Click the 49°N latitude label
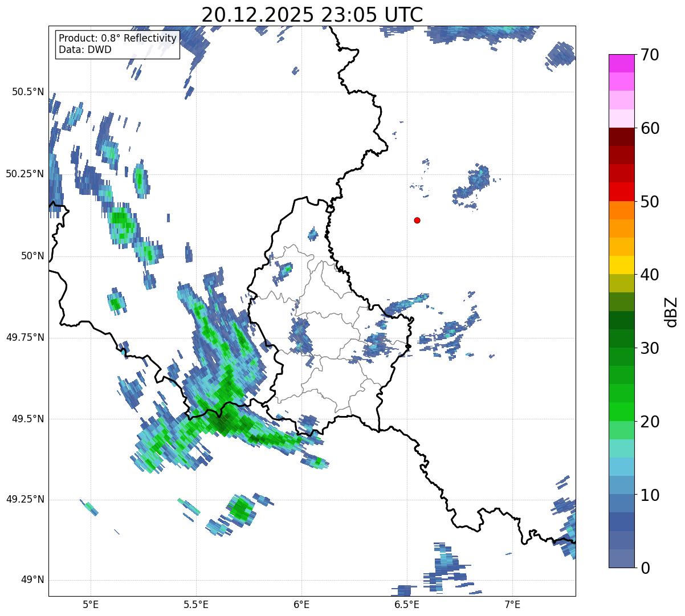685x616 pixels. (x=32, y=580)
